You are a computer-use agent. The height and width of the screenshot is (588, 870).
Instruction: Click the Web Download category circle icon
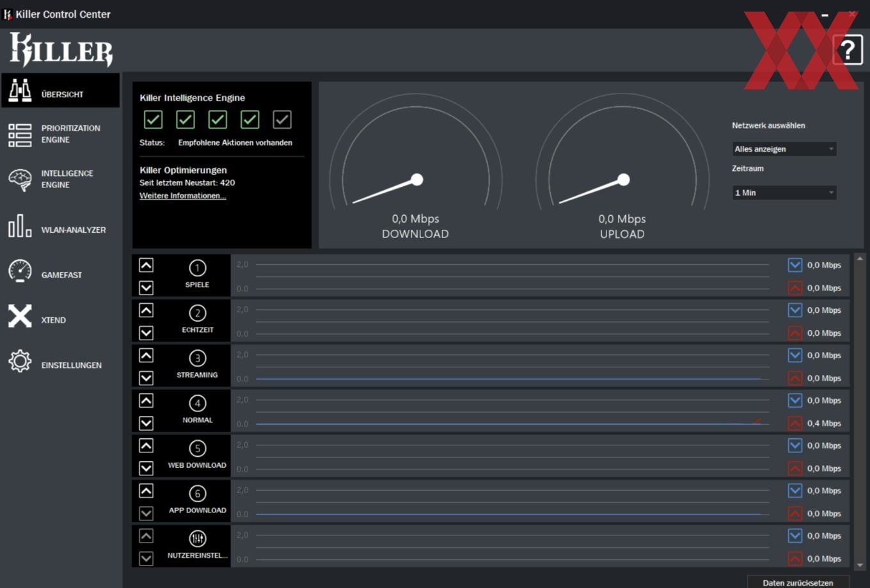point(197,448)
